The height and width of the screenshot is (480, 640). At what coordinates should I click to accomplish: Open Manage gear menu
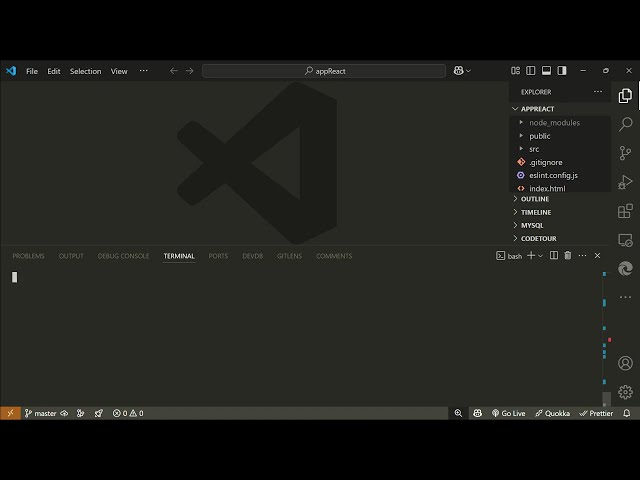(x=625, y=392)
